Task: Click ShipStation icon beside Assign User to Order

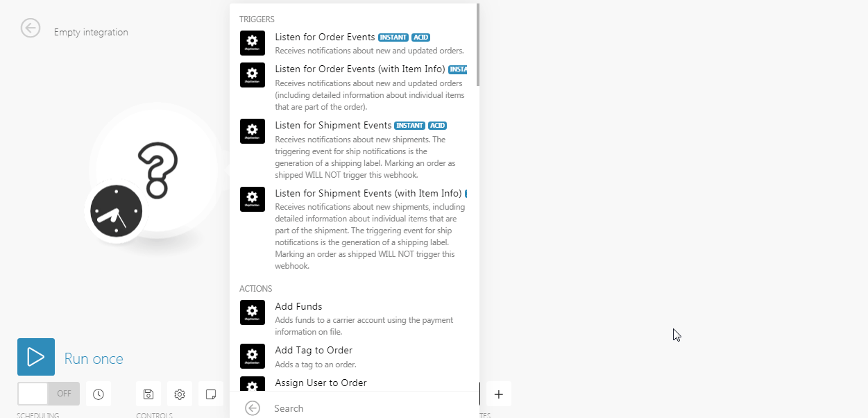Action: click(x=253, y=384)
